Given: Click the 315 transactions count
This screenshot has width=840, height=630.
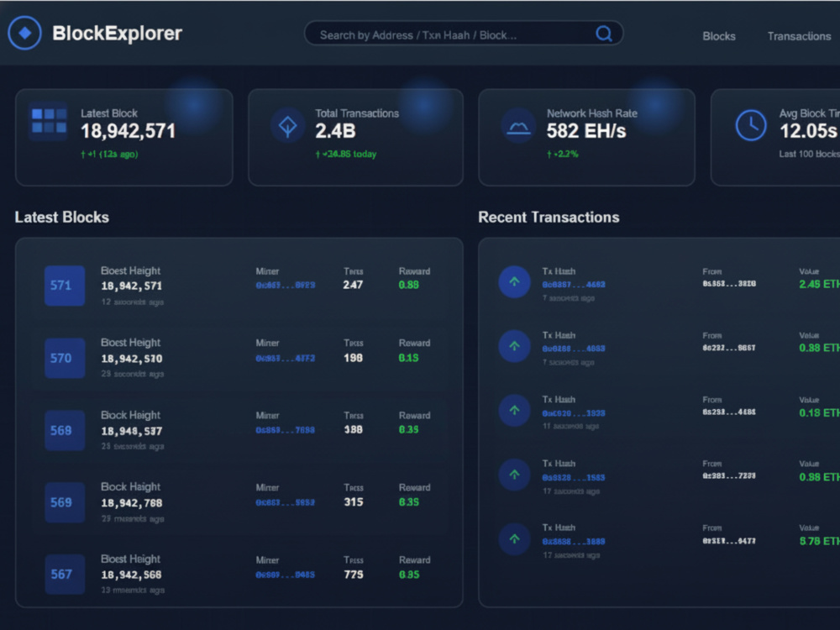Looking at the screenshot, I should click(x=354, y=502).
